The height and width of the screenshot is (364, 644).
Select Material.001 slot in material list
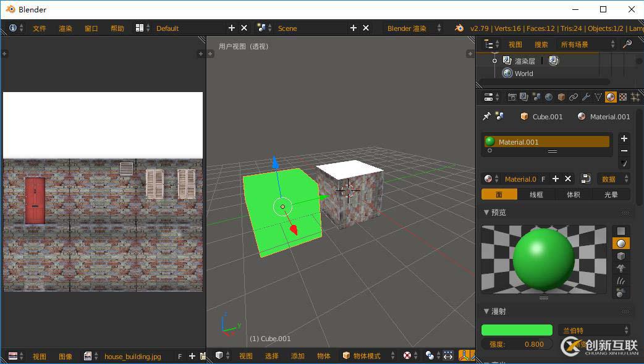pos(547,142)
